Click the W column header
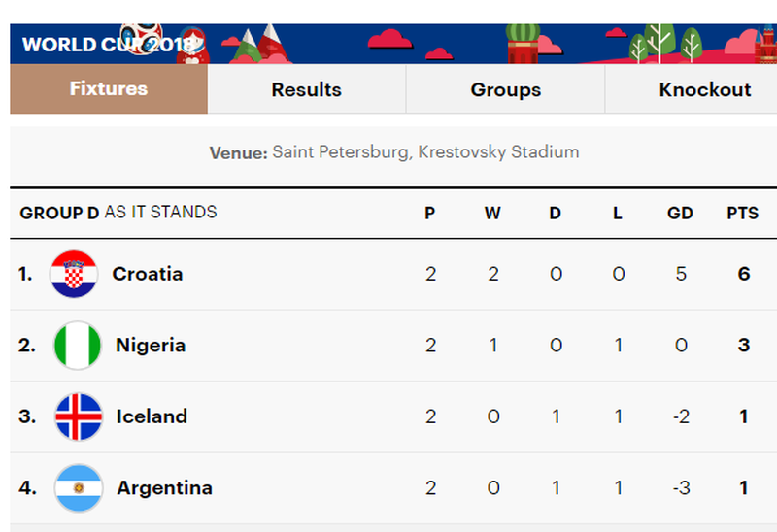Screen dimensions: 777x532 pos(492,214)
